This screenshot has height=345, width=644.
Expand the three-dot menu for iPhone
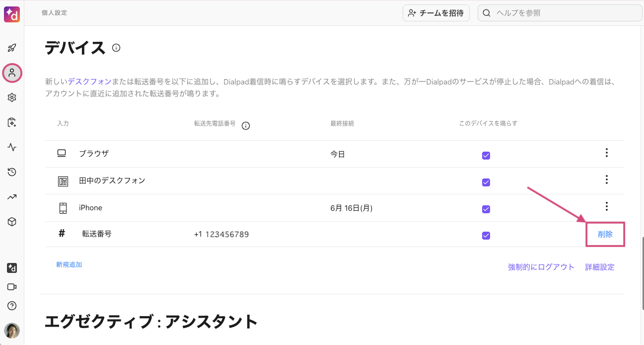tap(606, 206)
